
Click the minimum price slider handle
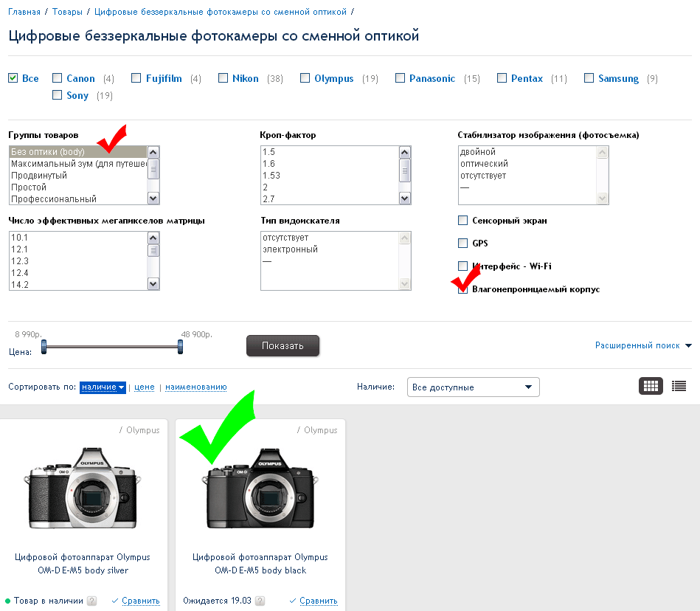44,347
